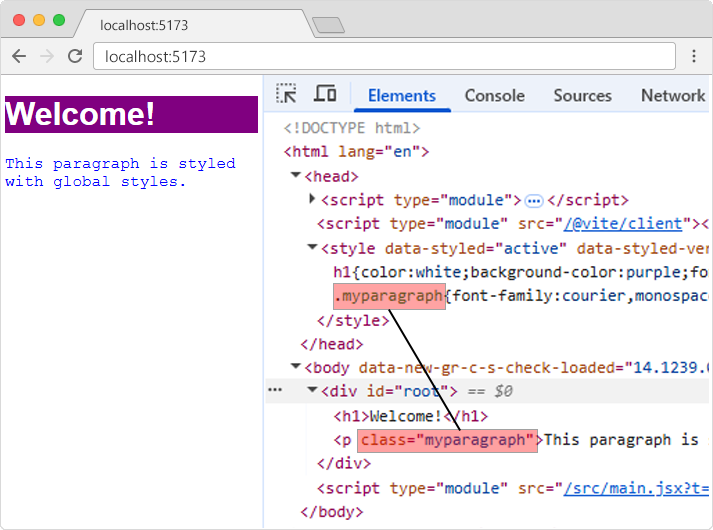713x530 pixels.
Task: Collapse the style data-styled element
Action: pyautogui.click(x=312, y=248)
